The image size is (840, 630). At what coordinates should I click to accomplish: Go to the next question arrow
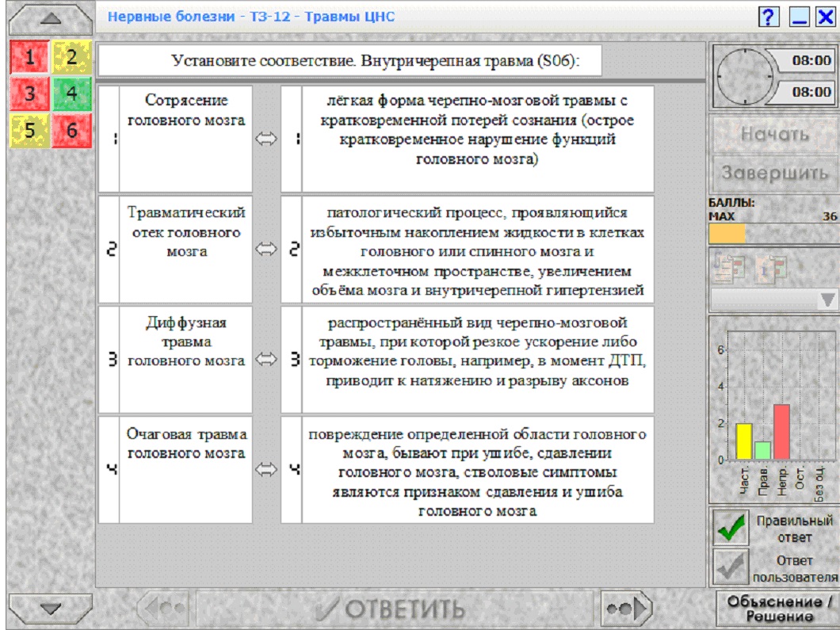(627, 609)
